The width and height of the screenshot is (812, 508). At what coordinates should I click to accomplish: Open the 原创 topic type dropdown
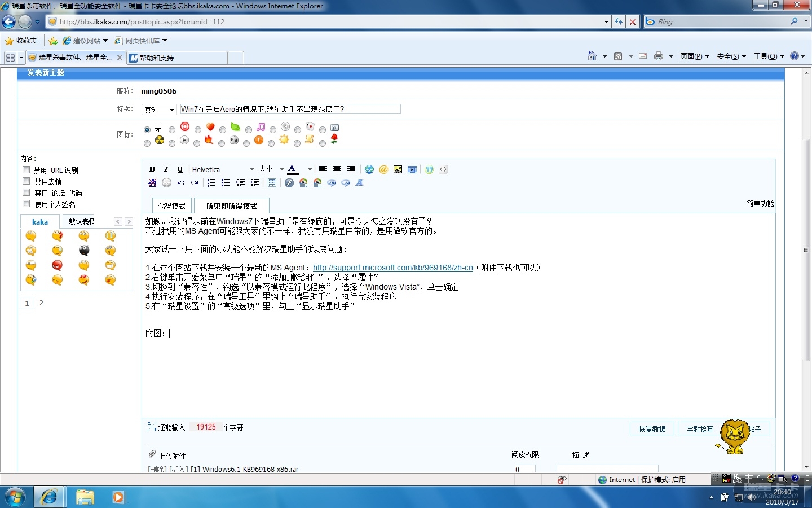[159, 110]
